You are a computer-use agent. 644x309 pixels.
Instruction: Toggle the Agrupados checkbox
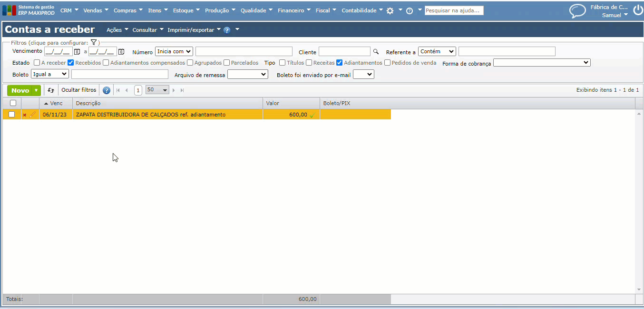190,63
